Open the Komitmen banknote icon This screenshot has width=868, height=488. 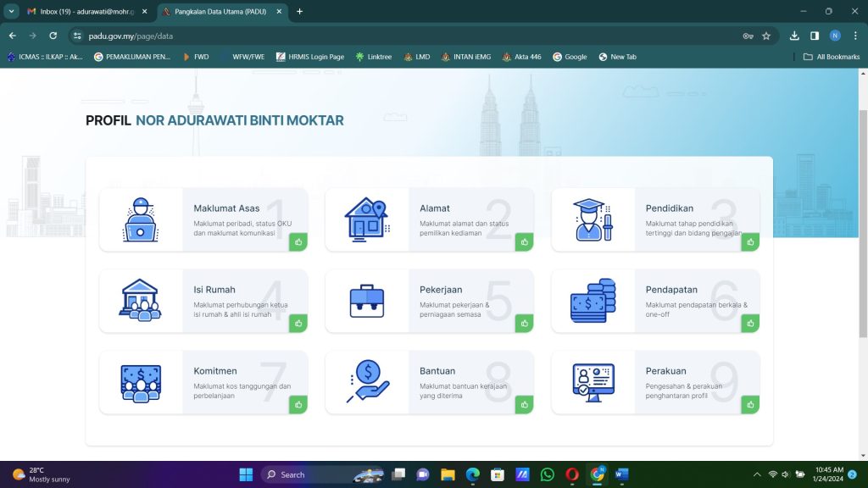[x=141, y=383]
